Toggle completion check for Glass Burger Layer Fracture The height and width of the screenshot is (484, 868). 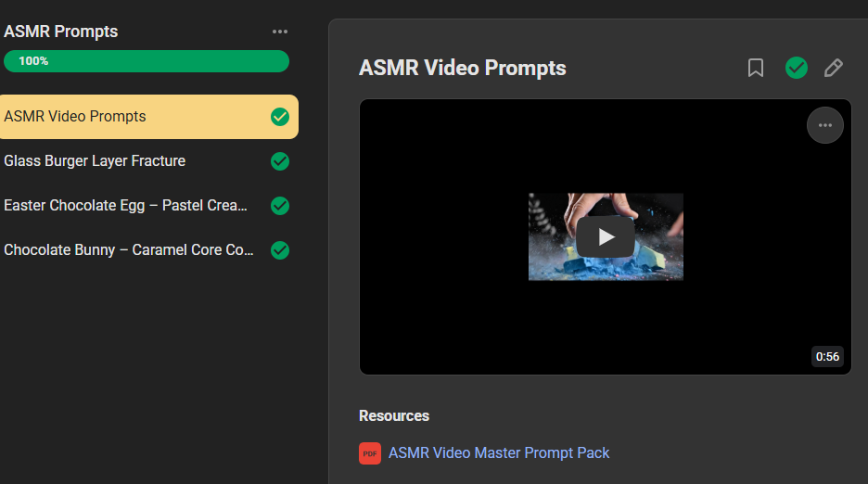point(280,161)
